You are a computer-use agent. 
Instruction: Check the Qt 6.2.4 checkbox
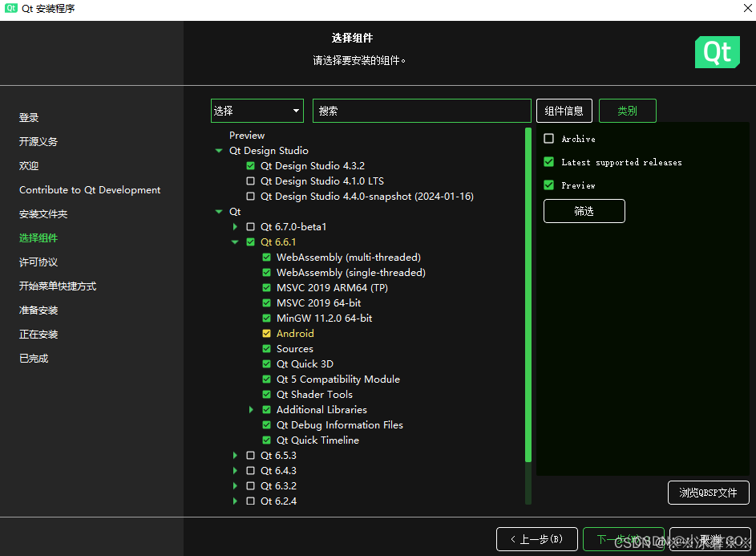250,501
